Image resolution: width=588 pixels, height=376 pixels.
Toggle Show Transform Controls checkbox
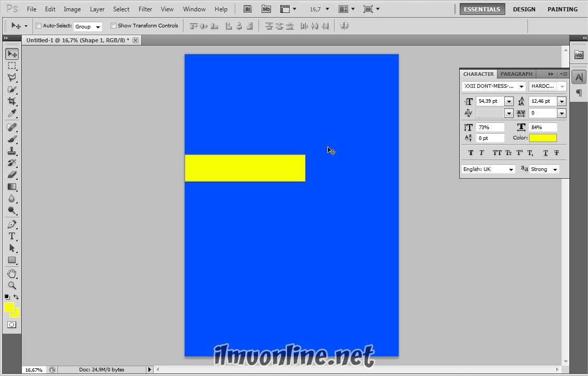(113, 26)
